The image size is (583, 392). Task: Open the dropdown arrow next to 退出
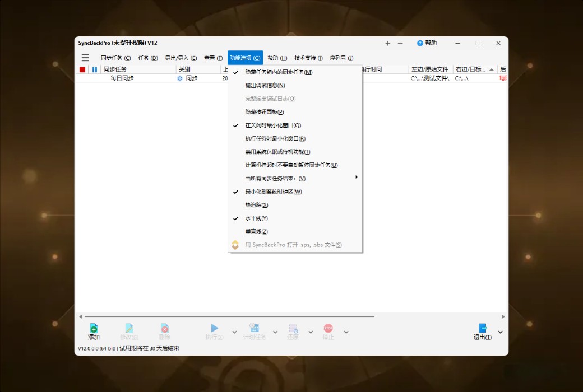click(499, 332)
